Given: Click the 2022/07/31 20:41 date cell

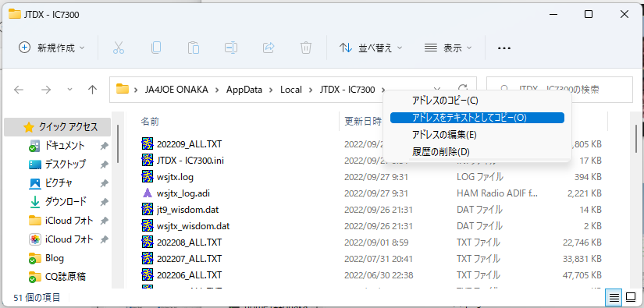Looking at the screenshot, I should 379,259.
